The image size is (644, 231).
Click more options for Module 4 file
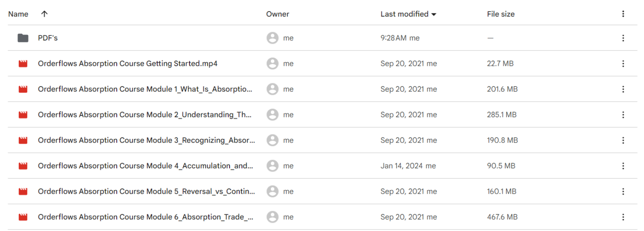click(x=623, y=166)
